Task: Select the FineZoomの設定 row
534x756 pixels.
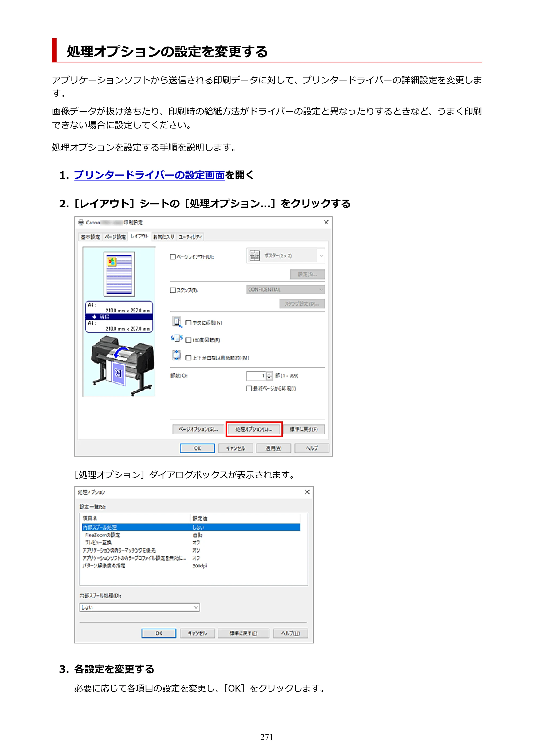Action: [191, 535]
